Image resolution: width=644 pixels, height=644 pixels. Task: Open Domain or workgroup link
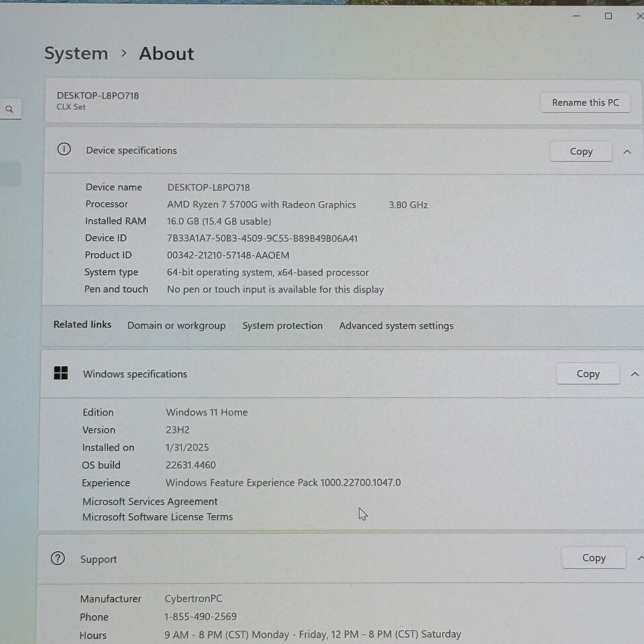[176, 326]
